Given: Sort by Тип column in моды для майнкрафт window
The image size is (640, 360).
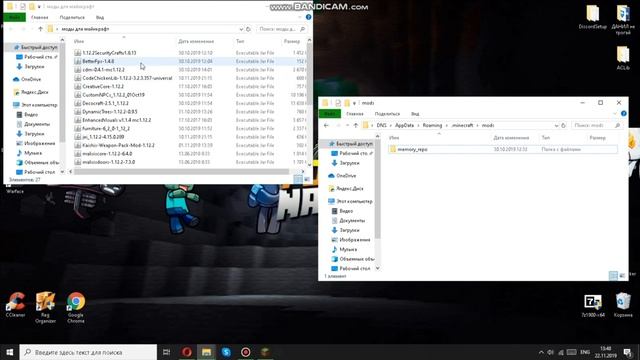Looking at the screenshot, I should [240, 41].
